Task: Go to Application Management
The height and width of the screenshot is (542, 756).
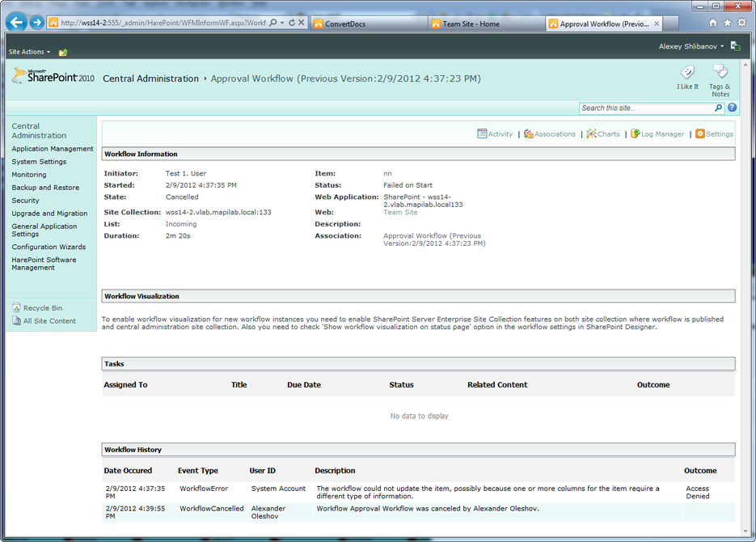Action: pyautogui.click(x=53, y=149)
